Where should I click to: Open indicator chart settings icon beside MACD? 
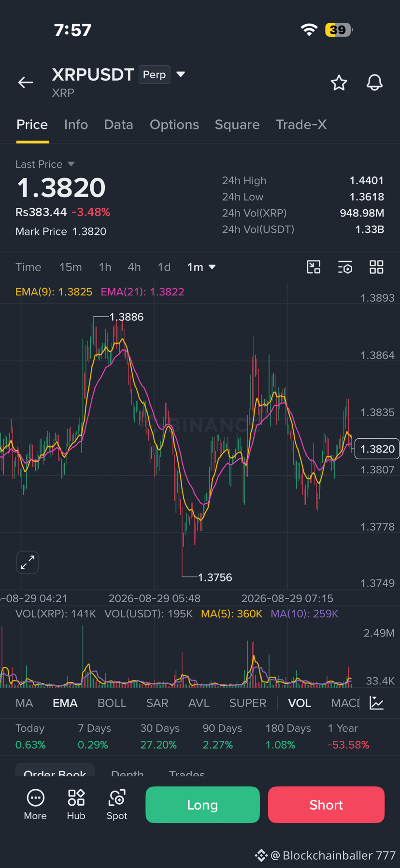coord(376,703)
